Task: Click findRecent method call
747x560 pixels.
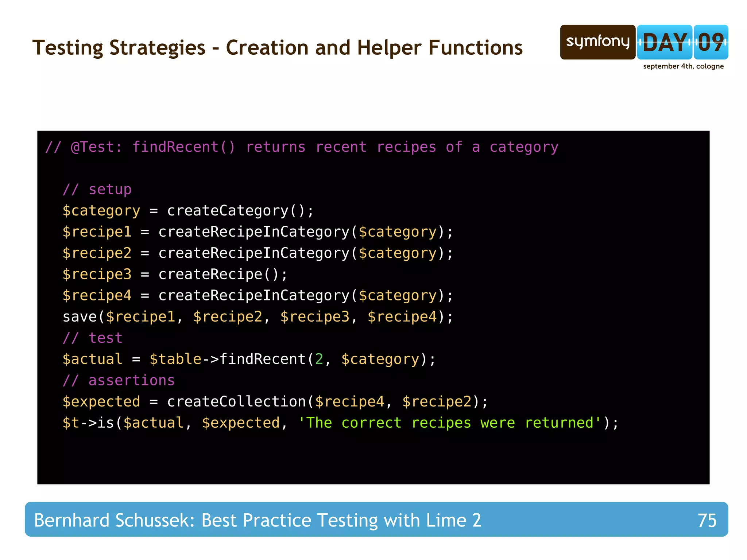Action: tap(262, 359)
